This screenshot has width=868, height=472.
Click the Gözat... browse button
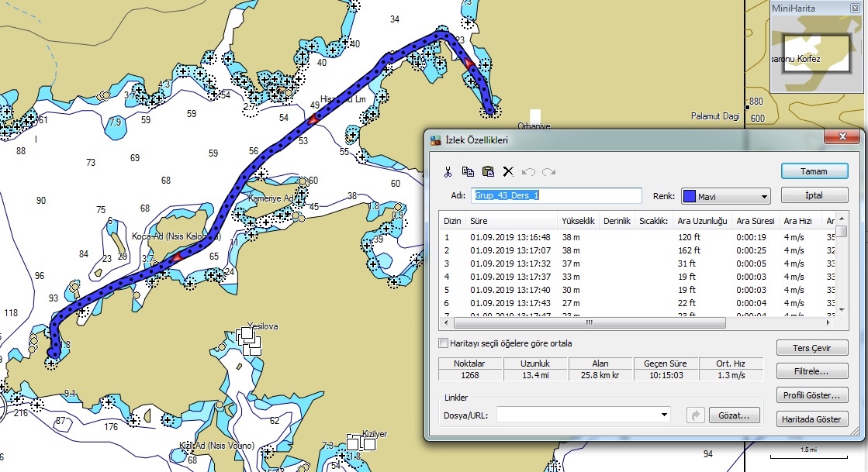(734, 415)
